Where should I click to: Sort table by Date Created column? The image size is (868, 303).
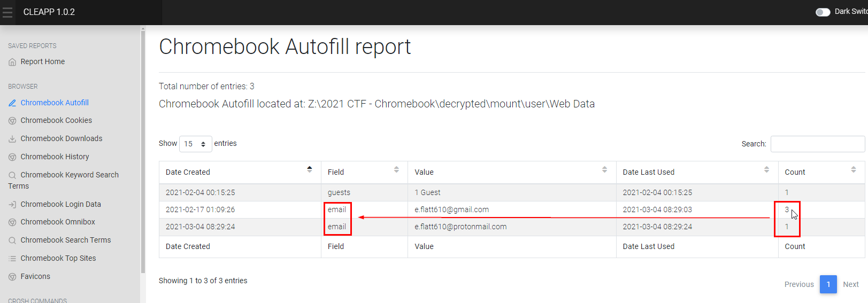[x=240, y=172]
